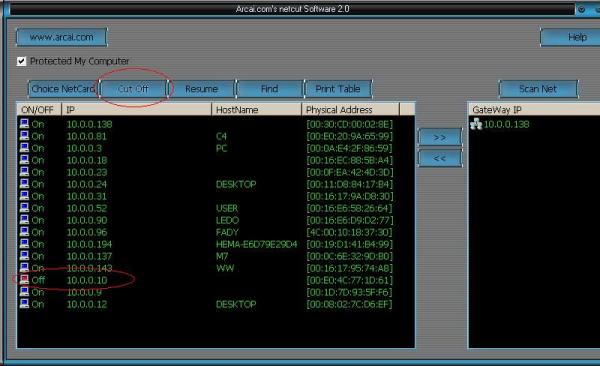Click the computer icon for 10.0.0.23
Image resolution: width=600 pixels, height=366 pixels.
[x=24, y=172]
